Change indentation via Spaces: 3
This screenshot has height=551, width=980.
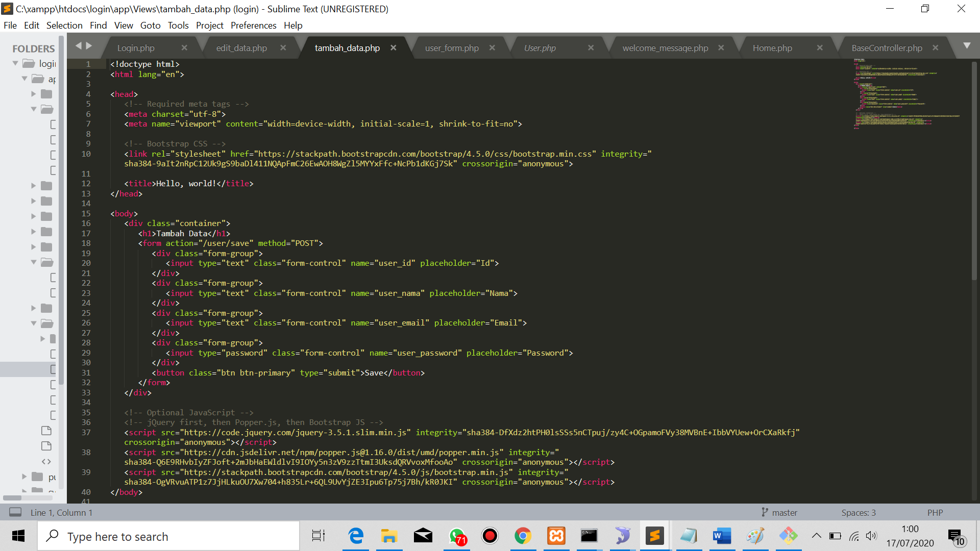pos(859,512)
